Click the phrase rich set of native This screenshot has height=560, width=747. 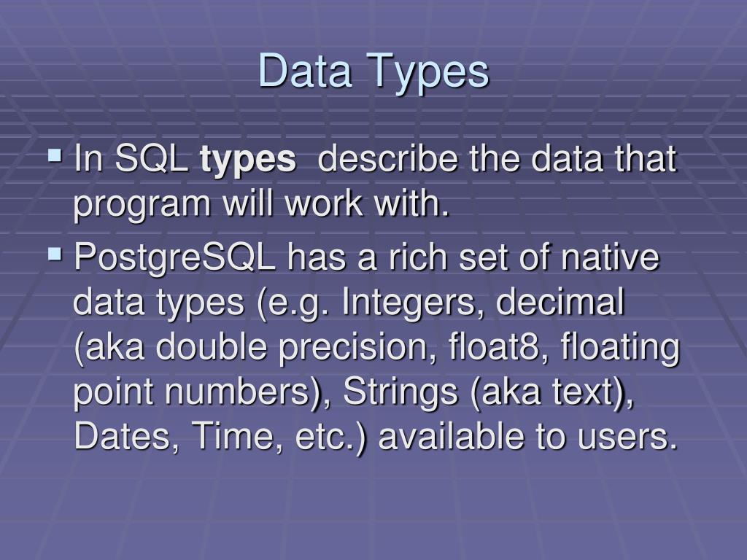coord(524,257)
